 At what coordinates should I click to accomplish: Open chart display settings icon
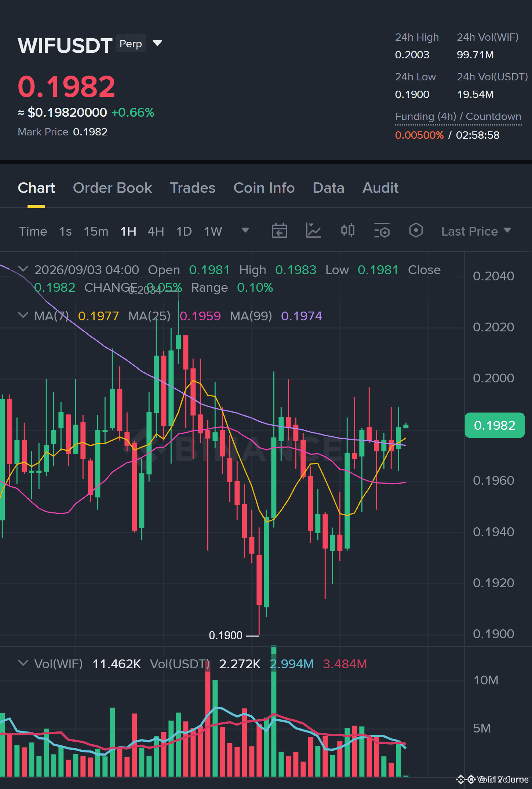[x=382, y=231]
